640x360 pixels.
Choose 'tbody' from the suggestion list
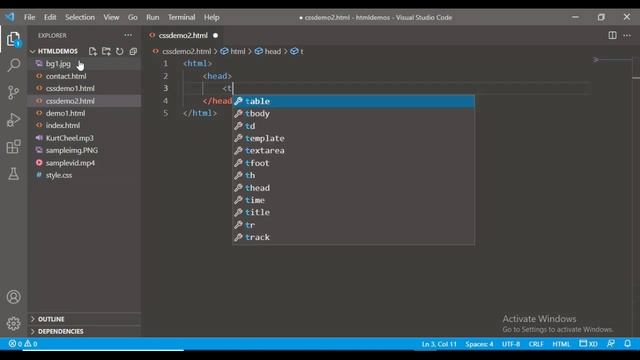pos(353,113)
